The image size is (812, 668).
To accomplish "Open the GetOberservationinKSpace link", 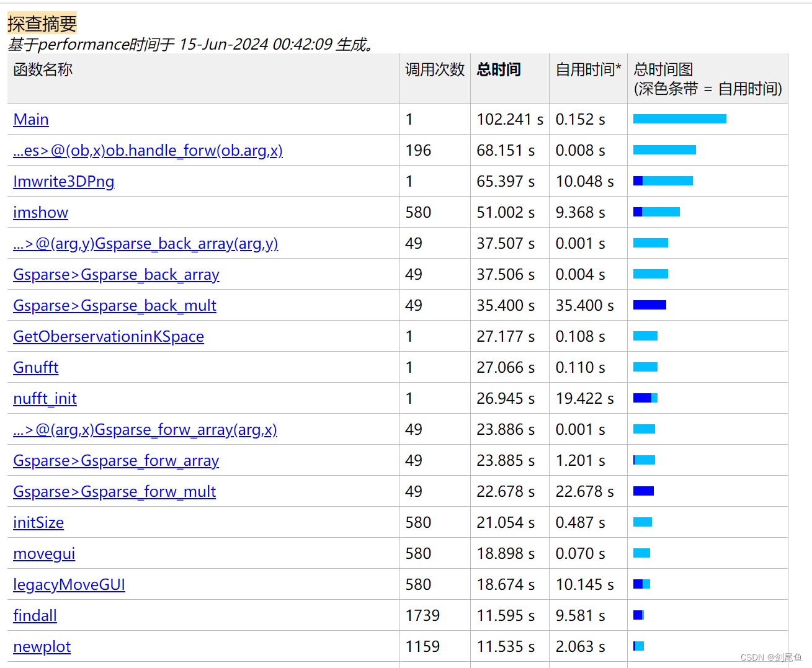I will coord(109,336).
